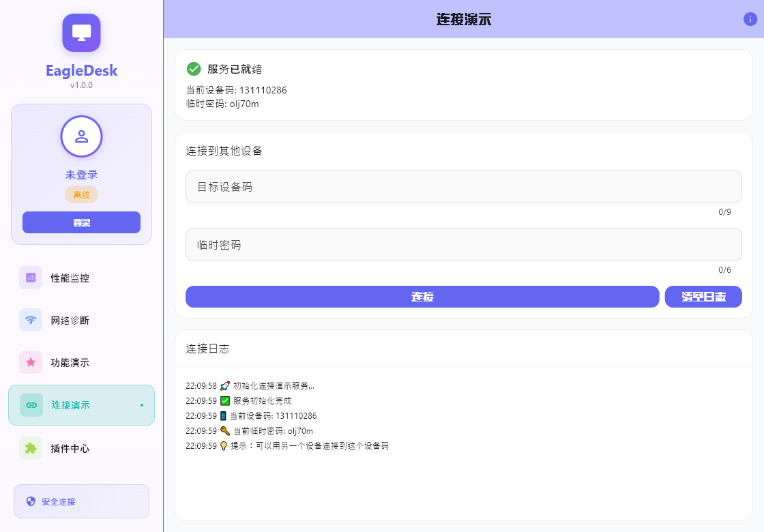
Task: Click the 安全连接 button at bottom
Action: tap(81, 501)
